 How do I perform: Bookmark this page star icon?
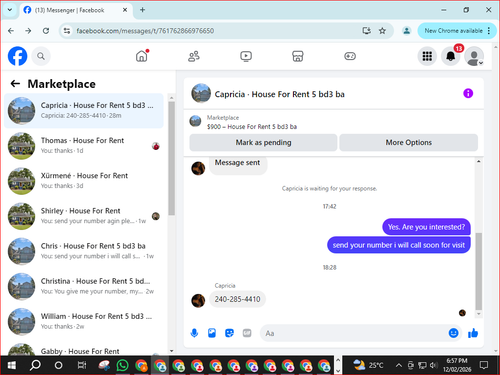pyautogui.click(x=382, y=31)
